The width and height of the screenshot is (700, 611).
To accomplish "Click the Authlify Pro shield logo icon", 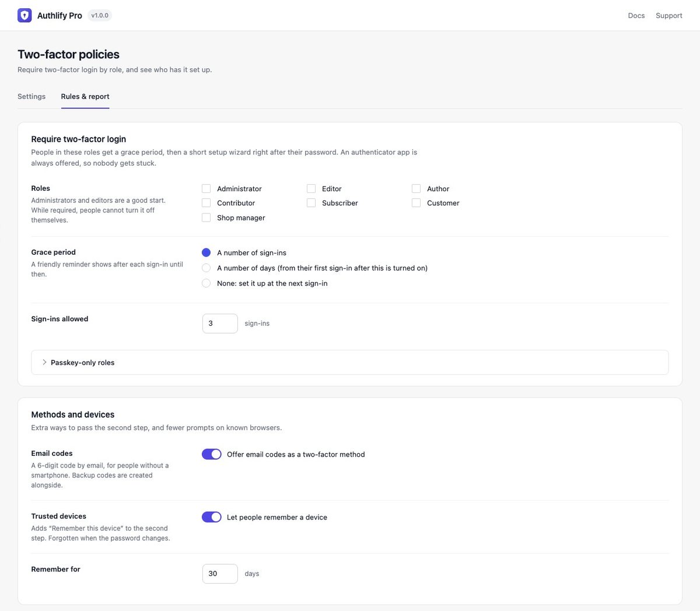I will click(24, 15).
